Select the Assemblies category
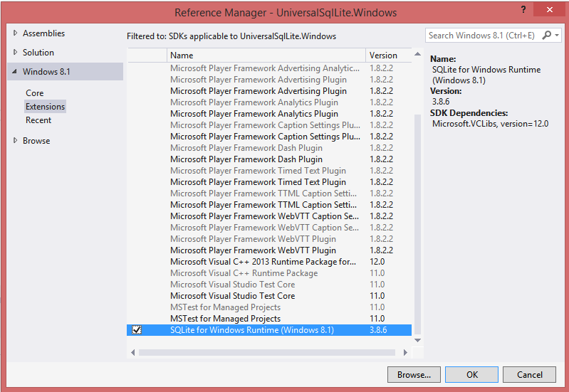Image resolution: width=569 pixels, height=392 pixels. point(43,33)
